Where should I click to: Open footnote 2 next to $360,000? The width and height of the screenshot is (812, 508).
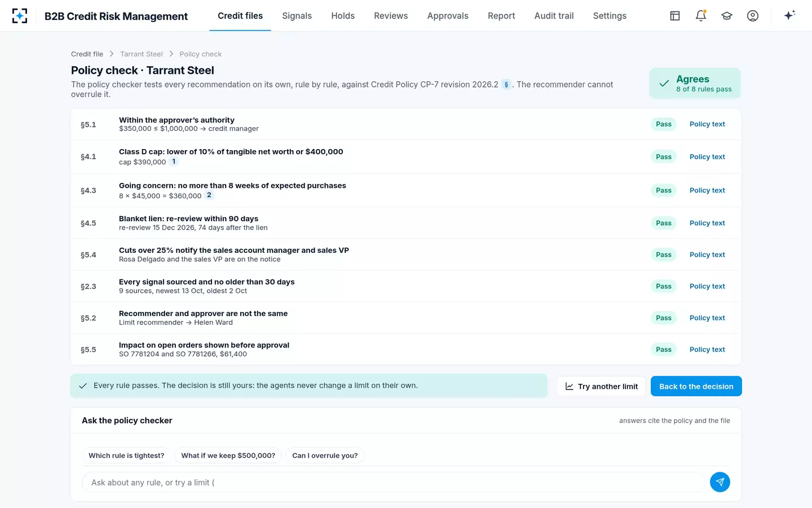209,195
